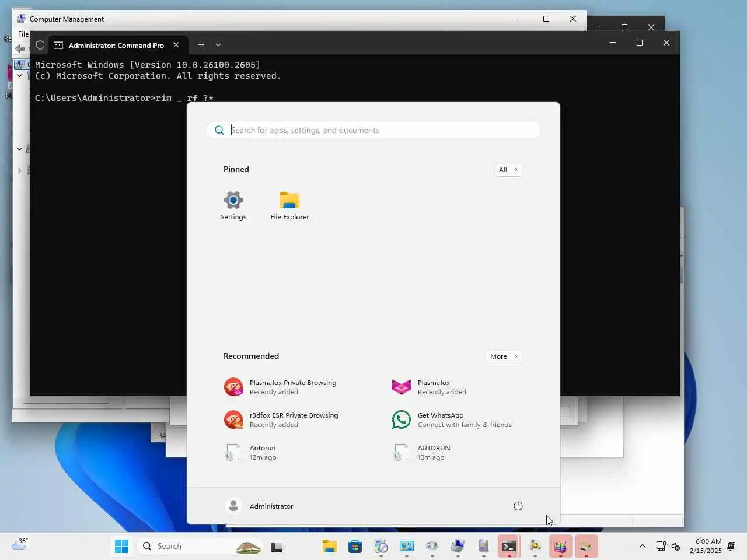Screen dimensions: 747x560
Task: Click the horizontal scrollbar in Computer Management
Action: pyautogui.click(x=66, y=402)
